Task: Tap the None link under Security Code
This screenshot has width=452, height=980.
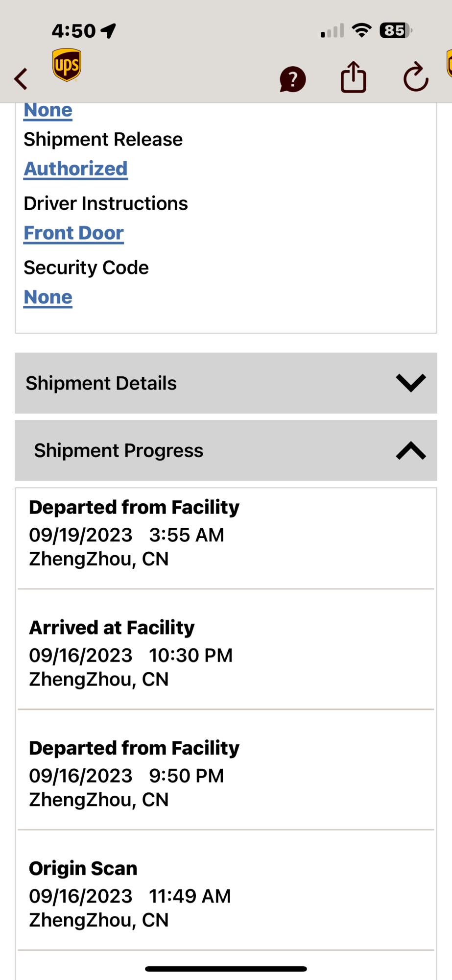Action: click(48, 297)
